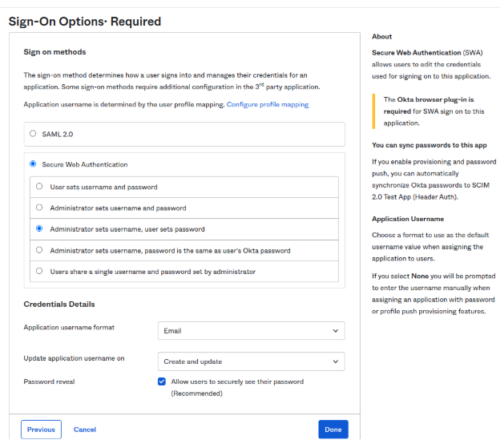
Task: Open the Configure profile mapping link
Action: 267,105
